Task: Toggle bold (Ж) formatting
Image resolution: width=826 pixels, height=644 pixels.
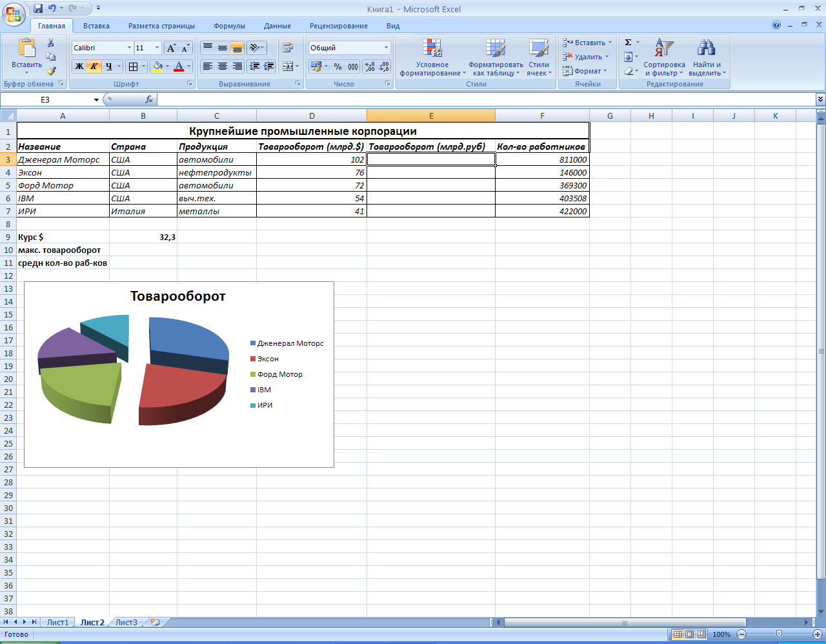Action: click(79, 66)
